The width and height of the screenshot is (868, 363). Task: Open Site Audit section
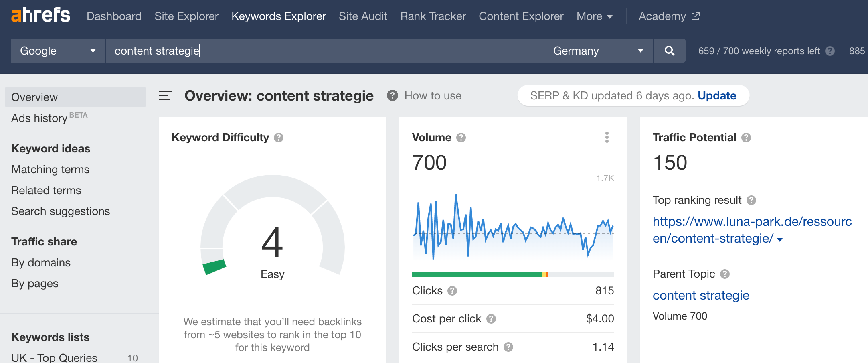click(x=363, y=16)
